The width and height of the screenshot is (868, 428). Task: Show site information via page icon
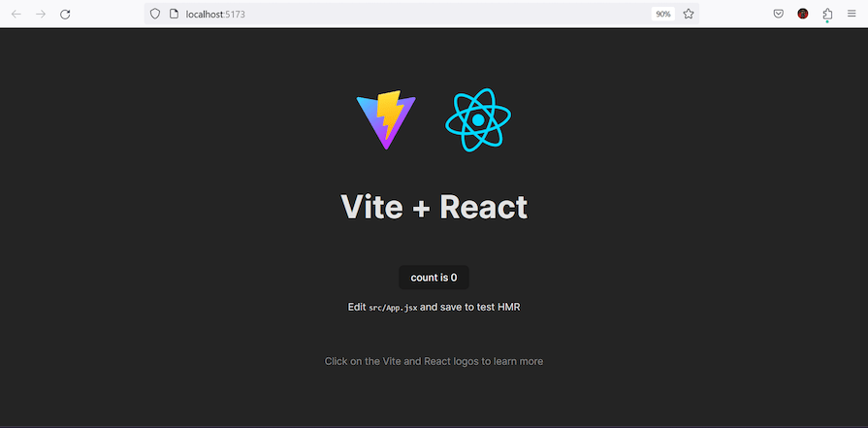tap(174, 14)
